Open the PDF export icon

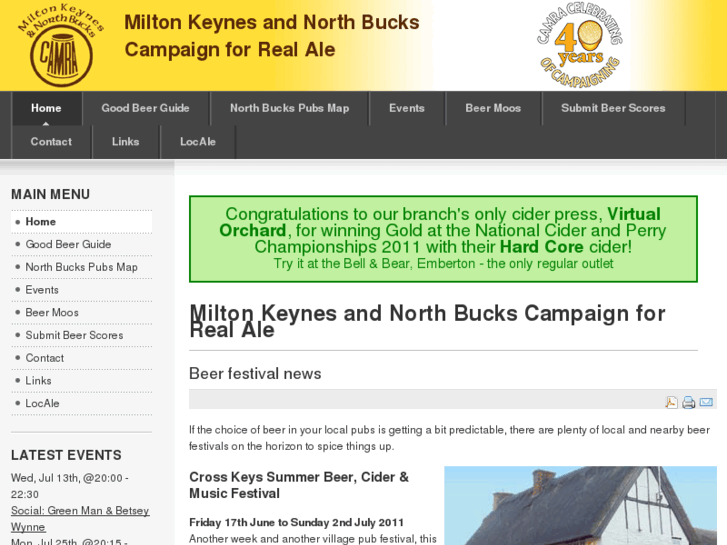tap(671, 402)
